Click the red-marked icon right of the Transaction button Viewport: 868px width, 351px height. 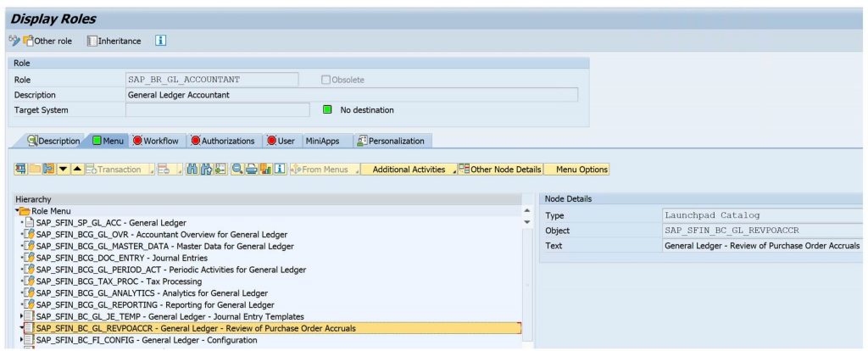click(164, 170)
